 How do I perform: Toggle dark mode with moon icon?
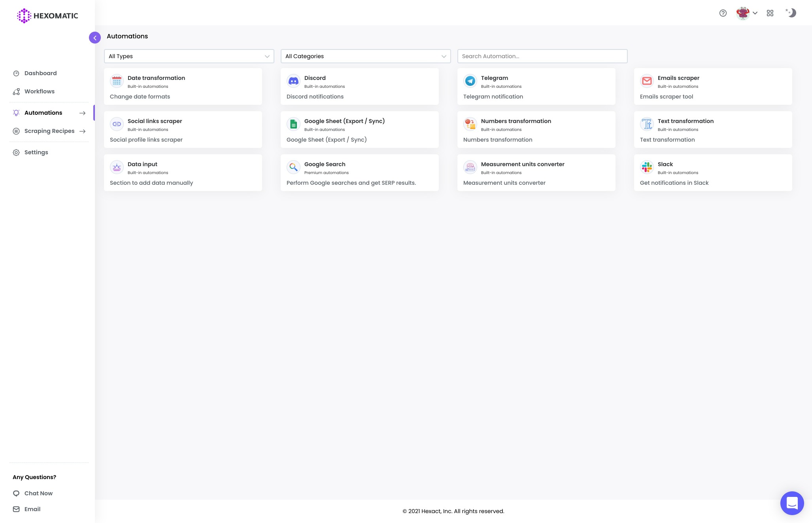(791, 13)
